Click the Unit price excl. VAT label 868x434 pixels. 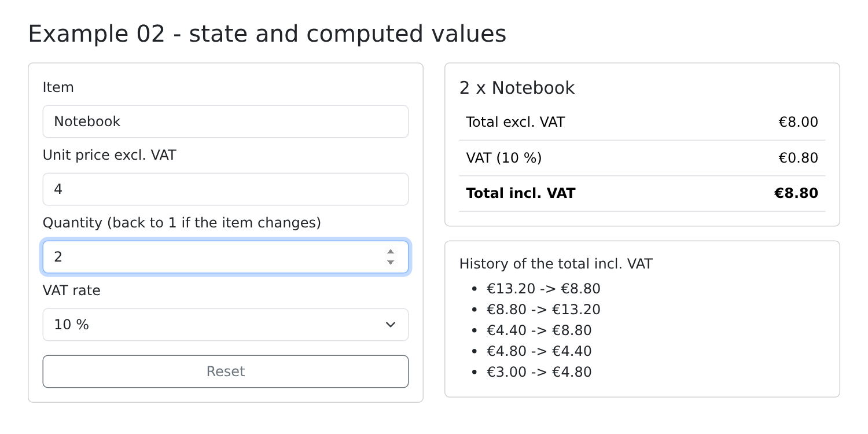[x=109, y=155]
